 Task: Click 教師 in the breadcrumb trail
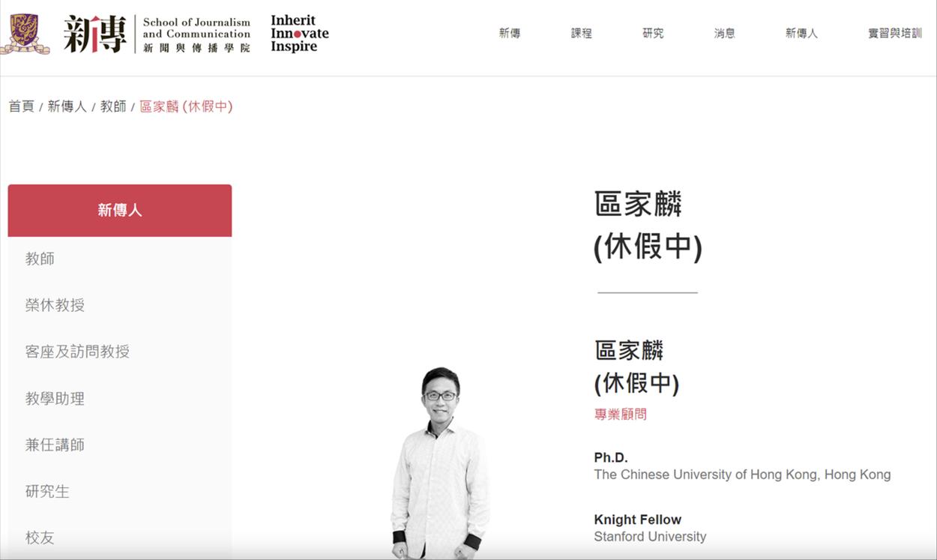(113, 106)
